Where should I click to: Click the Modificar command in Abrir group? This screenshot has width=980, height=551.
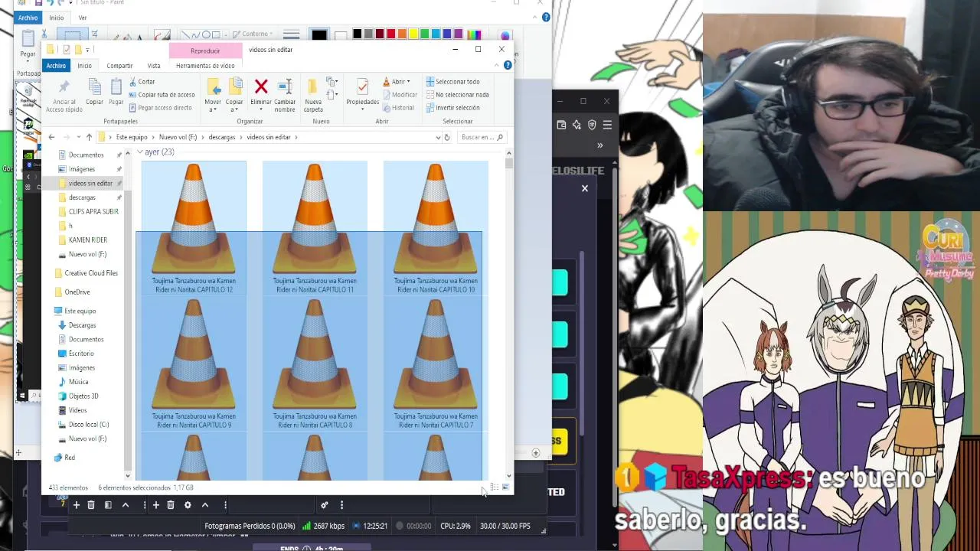pos(399,95)
